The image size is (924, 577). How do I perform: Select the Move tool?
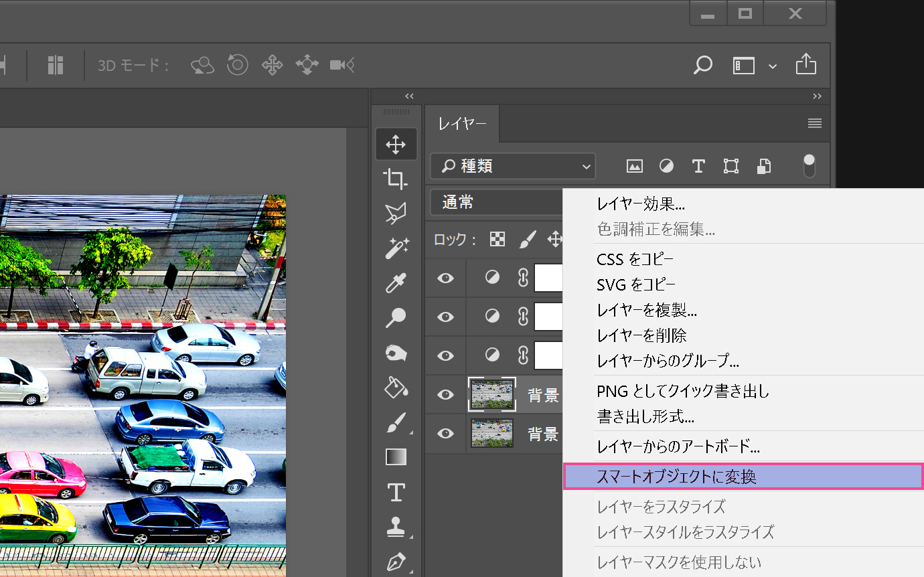pyautogui.click(x=396, y=144)
